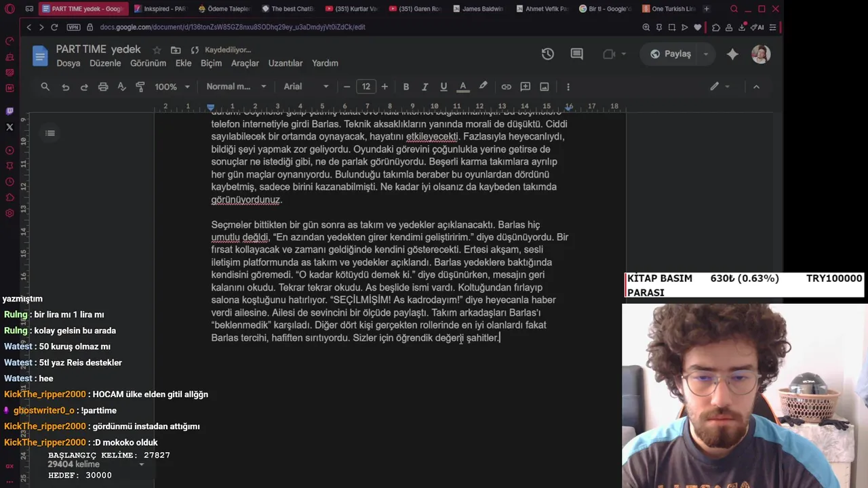Image resolution: width=868 pixels, height=488 pixels.
Task: Open Opera sidebar settings gear
Action: (x=9, y=213)
